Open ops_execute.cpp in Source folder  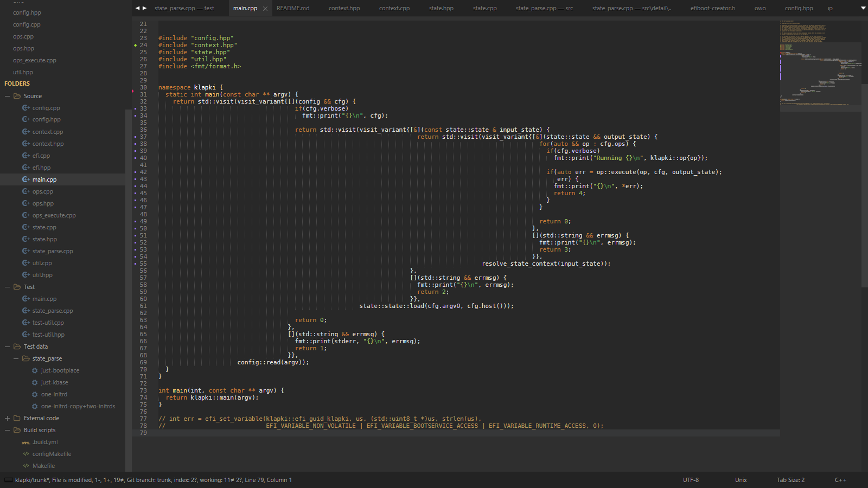point(54,215)
